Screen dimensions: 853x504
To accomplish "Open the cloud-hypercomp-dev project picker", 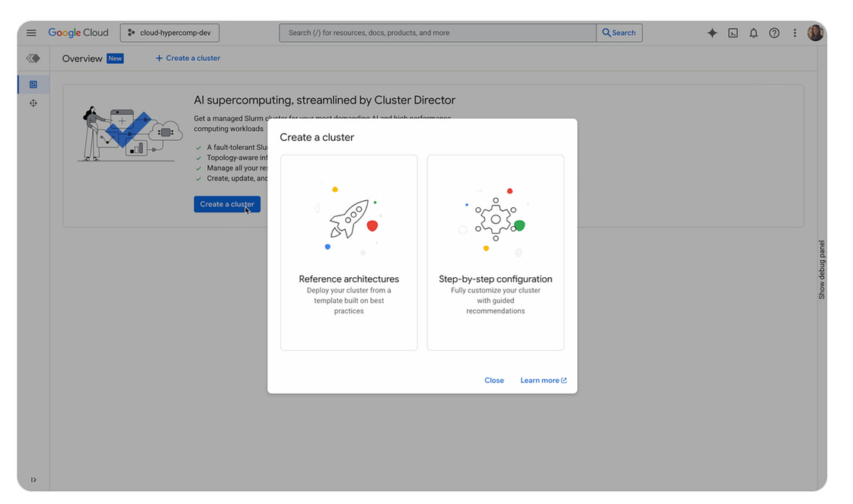I will point(170,33).
